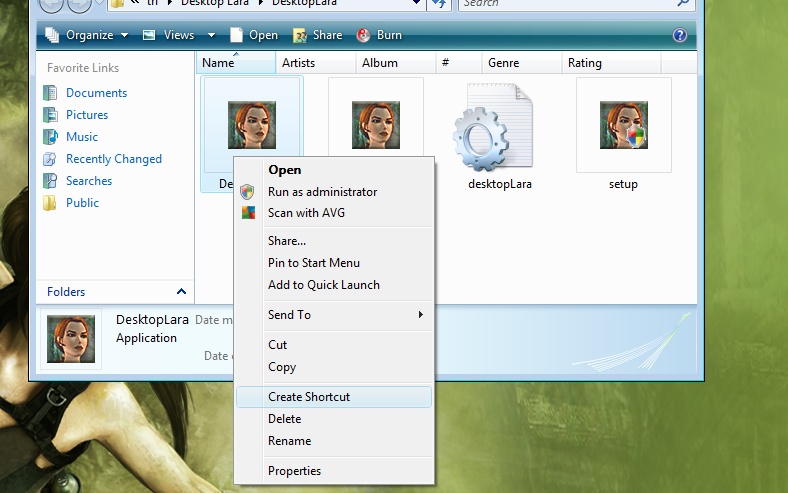Click the Searches folder icon

click(x=50, y=181)
